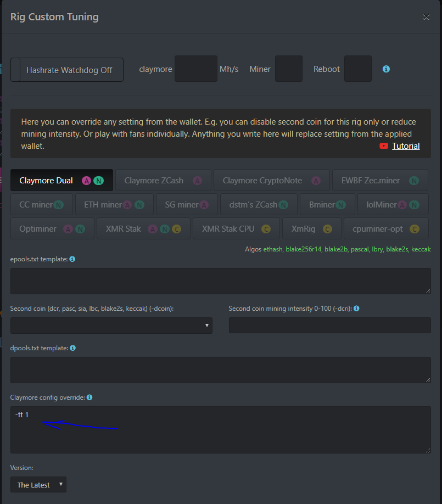The image size is (442, 504).
Task: Click the Nvidia badge on CC miner
Action: 59,205
